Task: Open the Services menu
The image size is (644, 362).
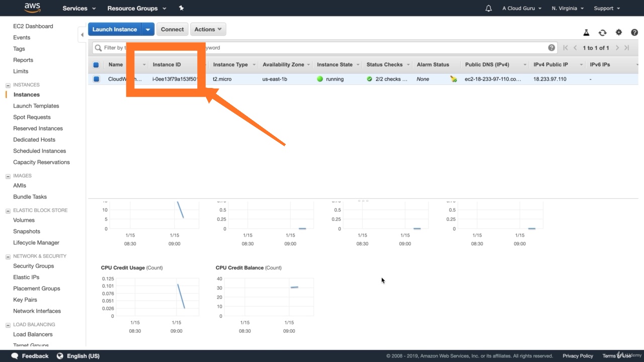Action: (75, 8)
